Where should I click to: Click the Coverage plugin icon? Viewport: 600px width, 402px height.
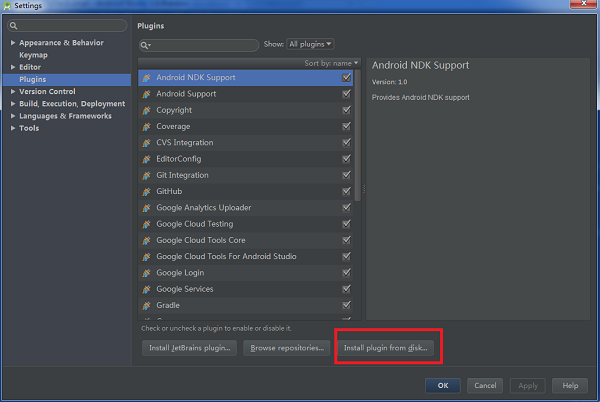pyautogui.click(x=147, y=127)
